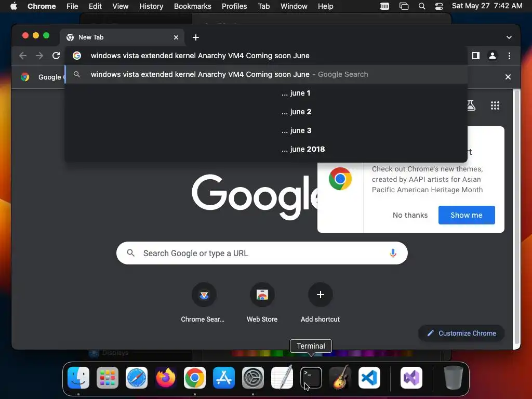Open the Edit menu
Screen dimensions: 532x399
(95, 6)
